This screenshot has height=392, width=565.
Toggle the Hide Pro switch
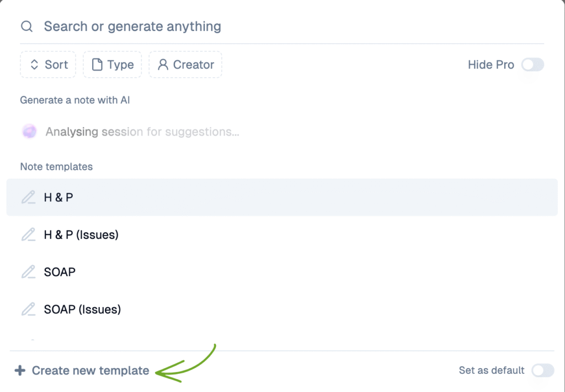click(532, 65)
